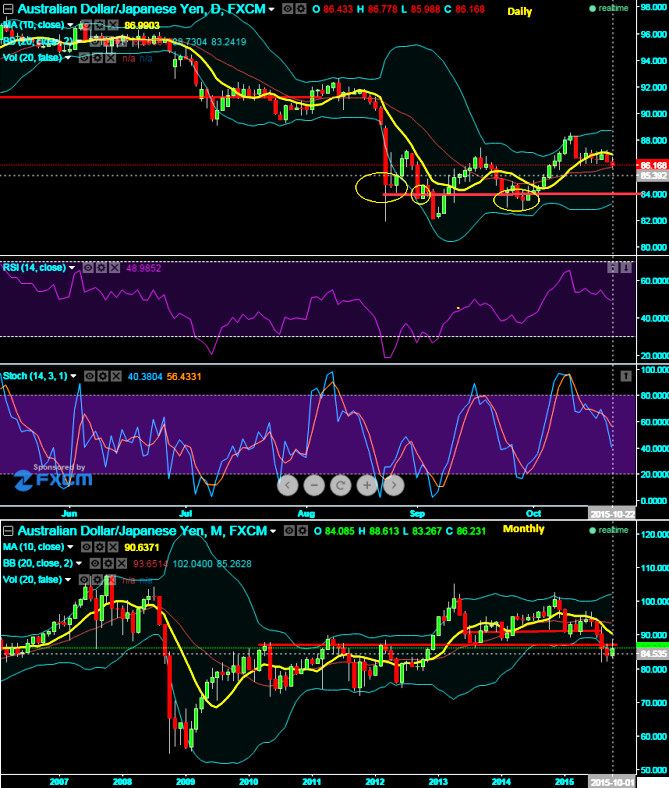669x788 pixels.
Task: Click the Daily chart realtime indicator
Action: pos(609,9)
